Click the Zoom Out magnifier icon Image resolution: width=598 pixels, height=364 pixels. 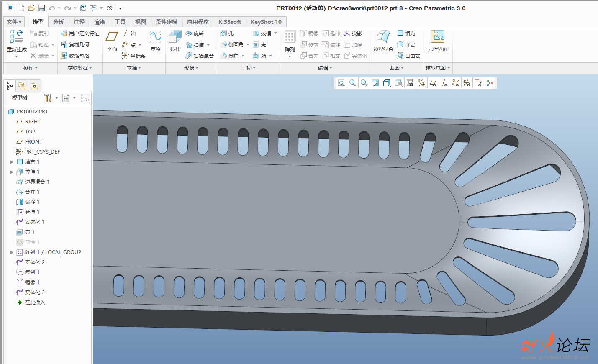(364, 83)
